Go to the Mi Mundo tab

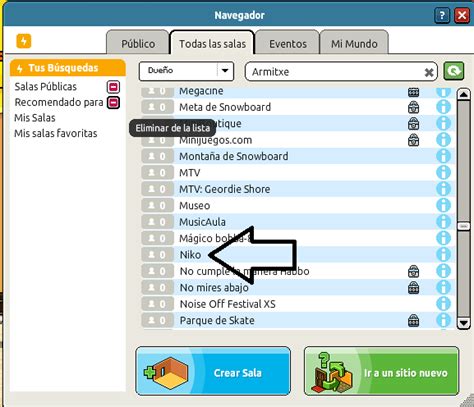tap(354, 43)
